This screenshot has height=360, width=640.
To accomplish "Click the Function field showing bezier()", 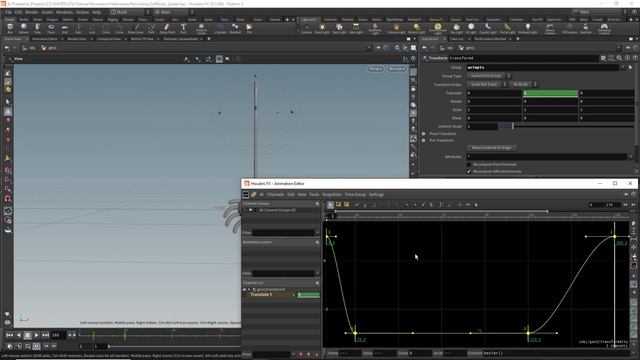I will 555,353.
